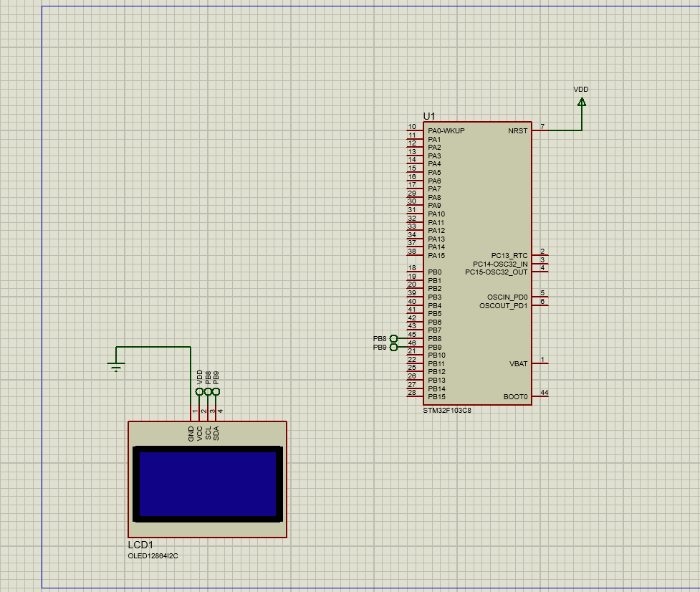
Task: Select the OLED display component LCD1
Action: 206,480
